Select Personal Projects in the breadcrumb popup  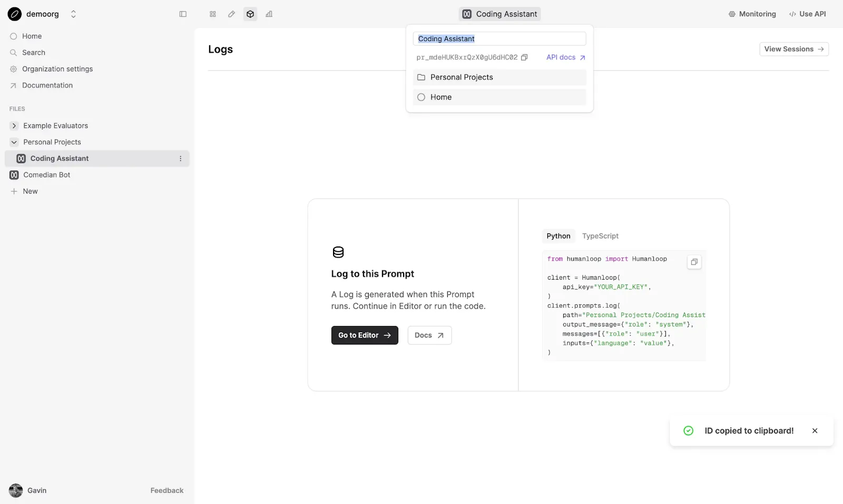[499, 77]
